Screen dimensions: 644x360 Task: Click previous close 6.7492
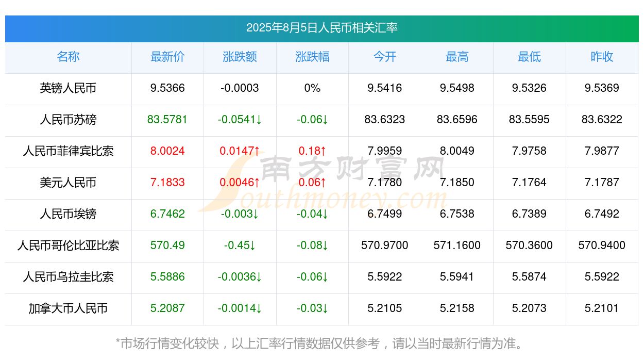pos(602,214)
